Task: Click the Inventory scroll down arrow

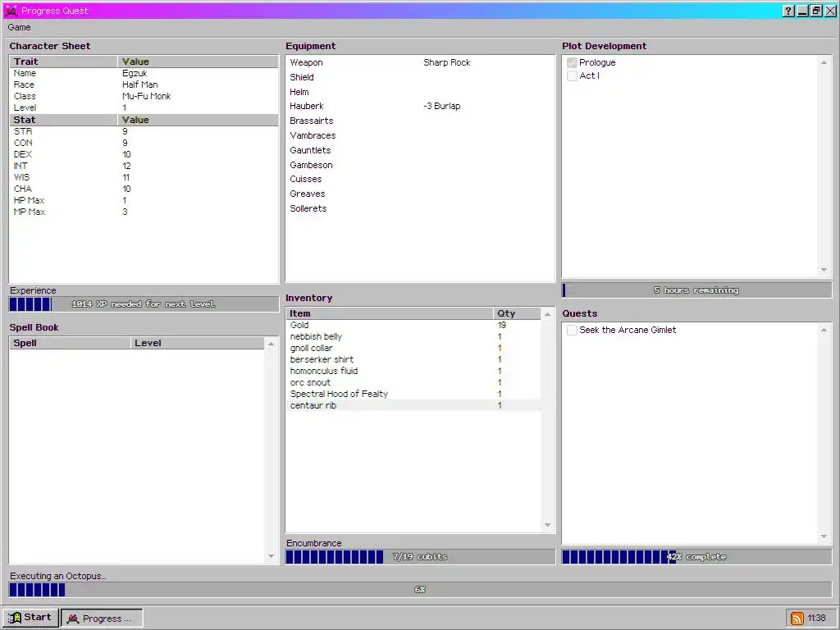Action: pos(547,525)
